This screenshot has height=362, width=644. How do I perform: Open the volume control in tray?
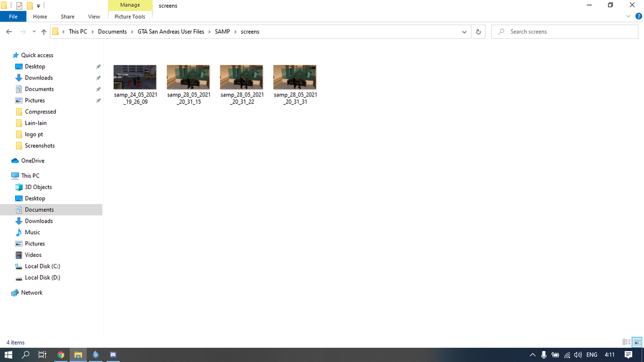click(578, 355)
